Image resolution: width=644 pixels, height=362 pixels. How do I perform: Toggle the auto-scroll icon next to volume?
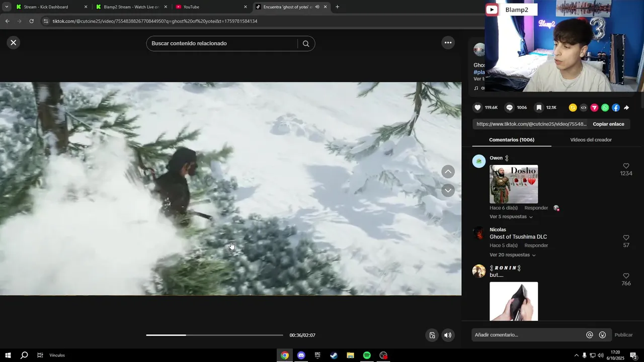click(432, 335)
